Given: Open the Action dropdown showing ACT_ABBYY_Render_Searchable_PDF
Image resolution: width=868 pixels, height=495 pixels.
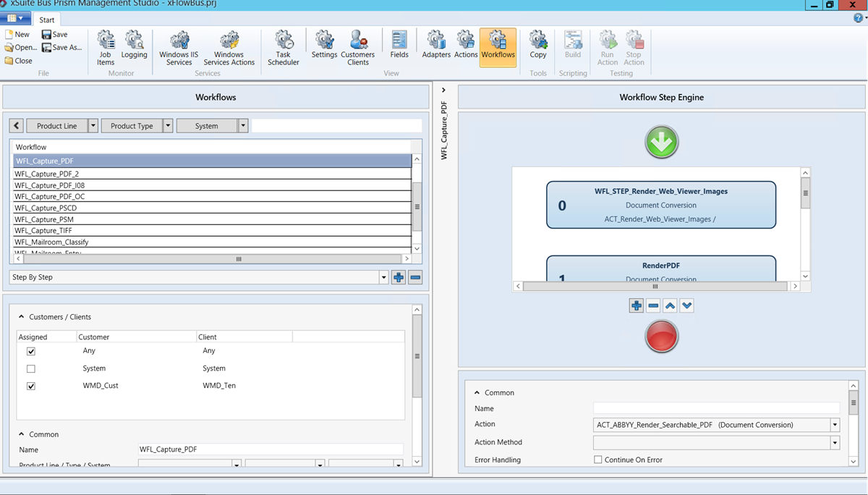Looking at the screenshot, I should coord(834,425).
